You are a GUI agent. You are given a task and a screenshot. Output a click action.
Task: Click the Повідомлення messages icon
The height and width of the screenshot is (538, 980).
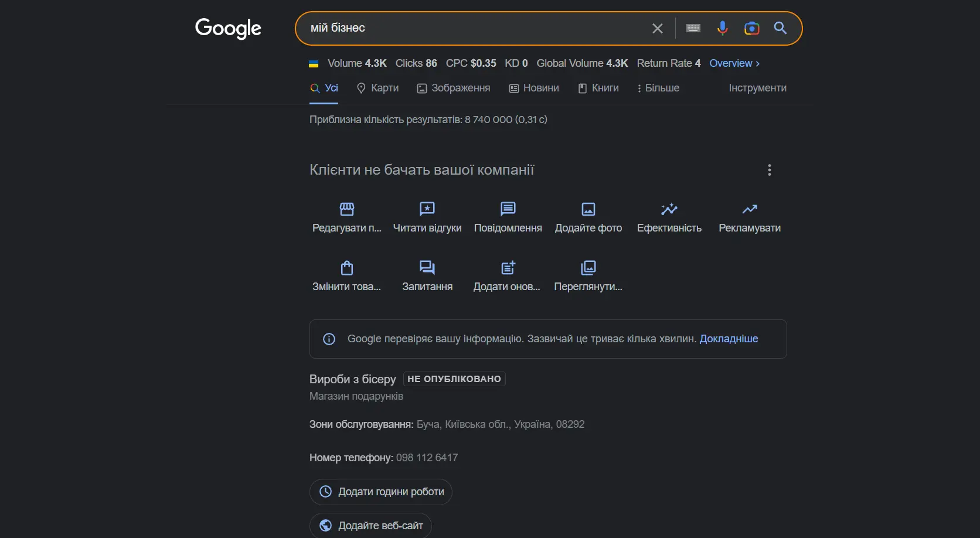[x=508, y=209]
